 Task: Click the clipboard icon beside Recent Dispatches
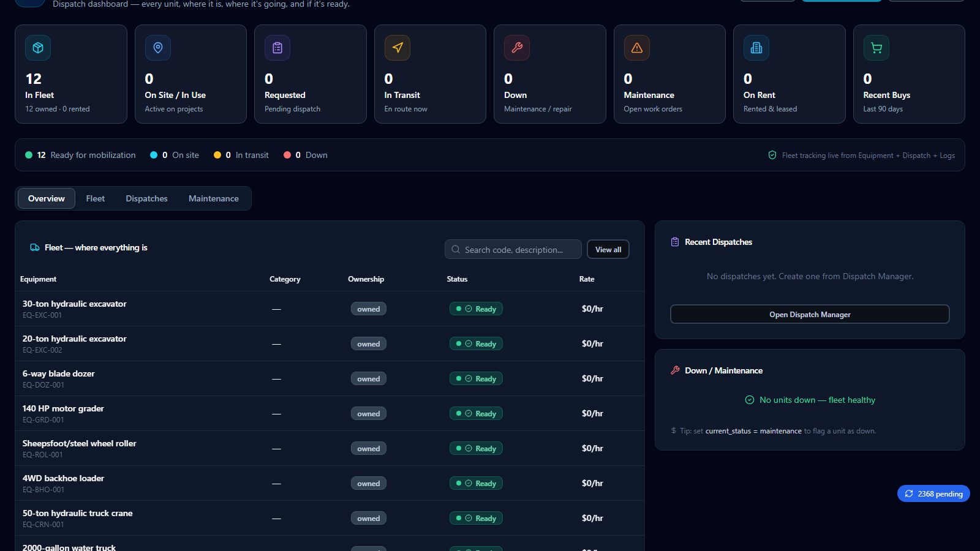click(x=675, y=242)
